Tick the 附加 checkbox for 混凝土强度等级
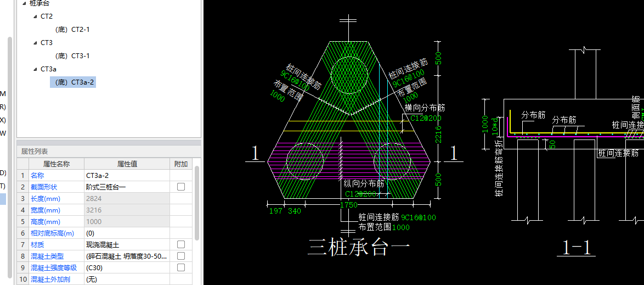This screenshot has height=285, width=644. (x=180, y=267)
